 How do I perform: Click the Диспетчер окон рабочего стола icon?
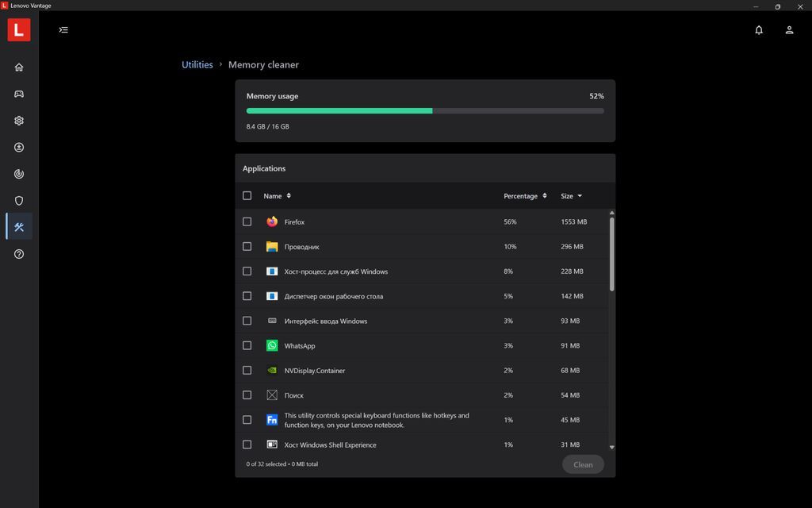272,296
